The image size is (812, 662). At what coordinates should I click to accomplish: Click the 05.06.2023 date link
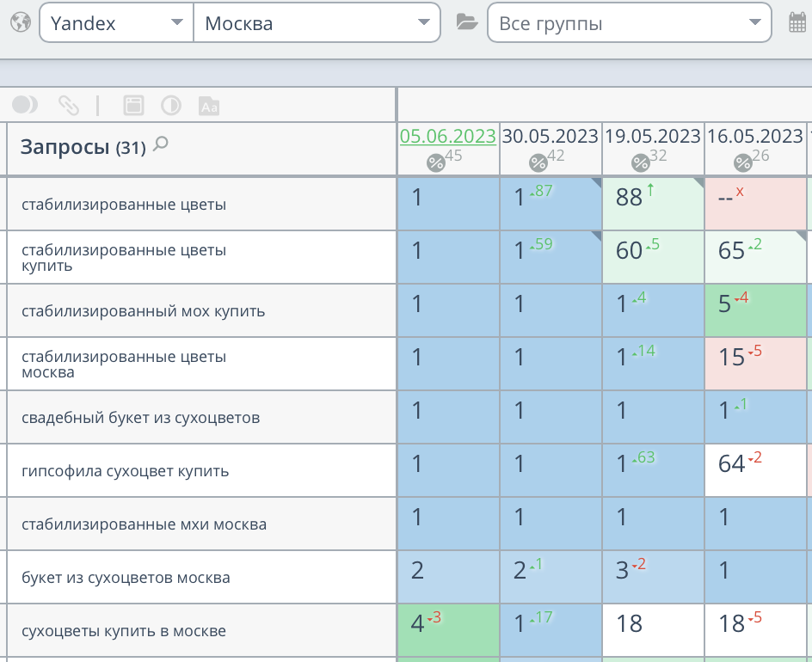pos(447,136)
